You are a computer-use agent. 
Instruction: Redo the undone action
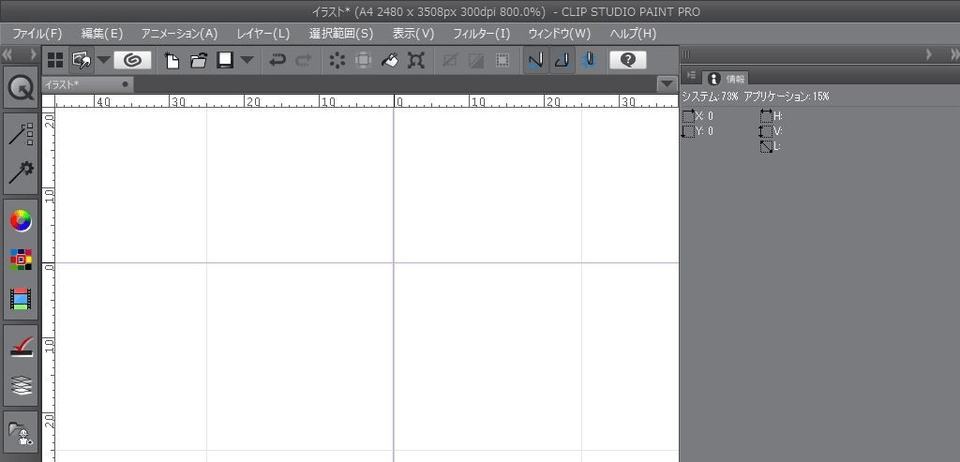coord(303,60)
